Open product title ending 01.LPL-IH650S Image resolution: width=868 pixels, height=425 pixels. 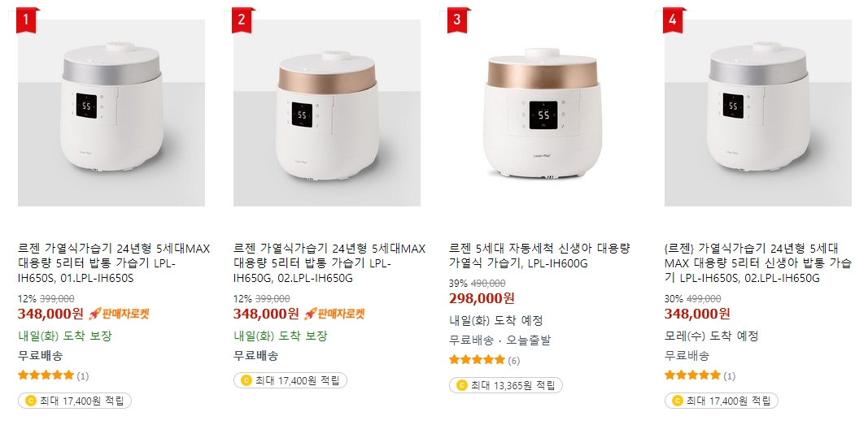pos(114,263)
